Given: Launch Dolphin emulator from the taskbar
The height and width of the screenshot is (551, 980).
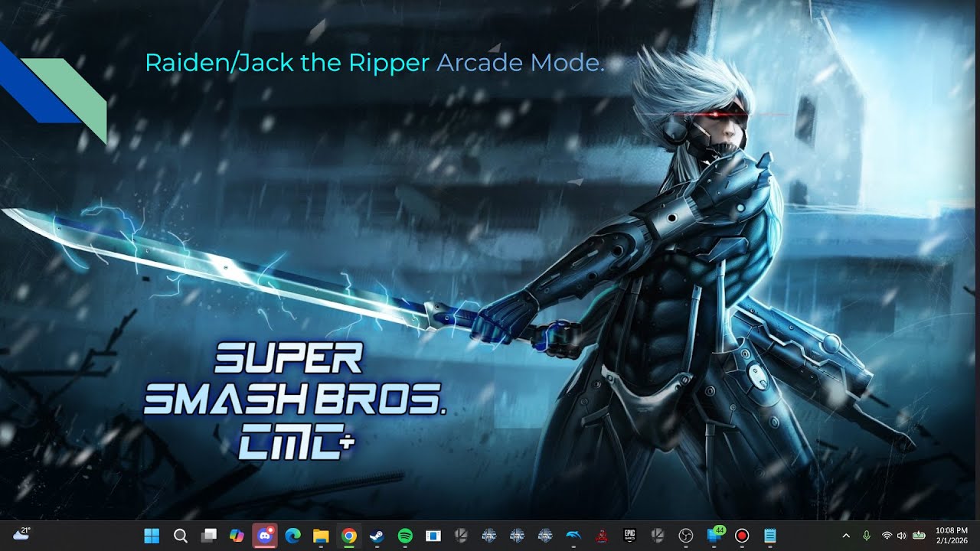Looking at the screenshot, I should (573, 536).
